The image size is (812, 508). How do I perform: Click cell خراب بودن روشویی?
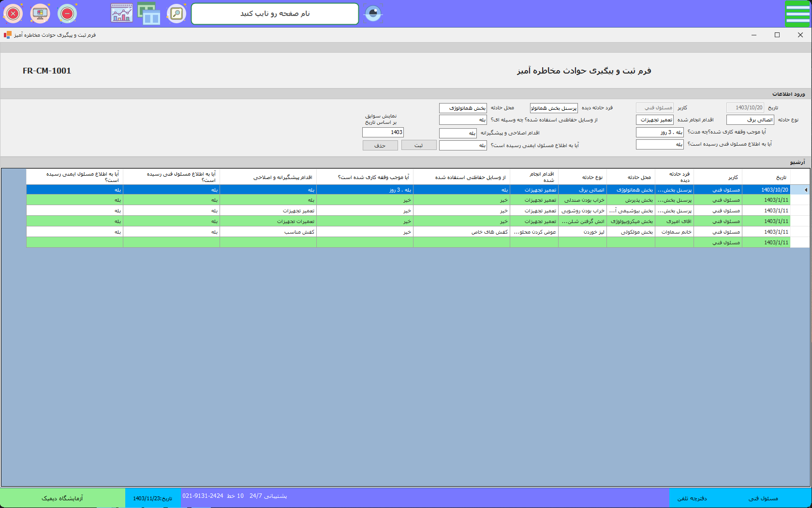click(582, 210)
